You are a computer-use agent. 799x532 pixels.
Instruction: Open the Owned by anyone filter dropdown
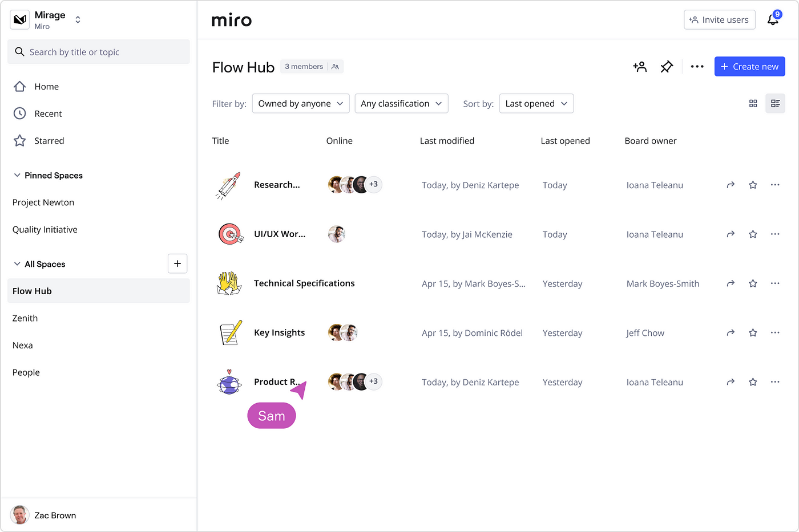coord(301,103)
